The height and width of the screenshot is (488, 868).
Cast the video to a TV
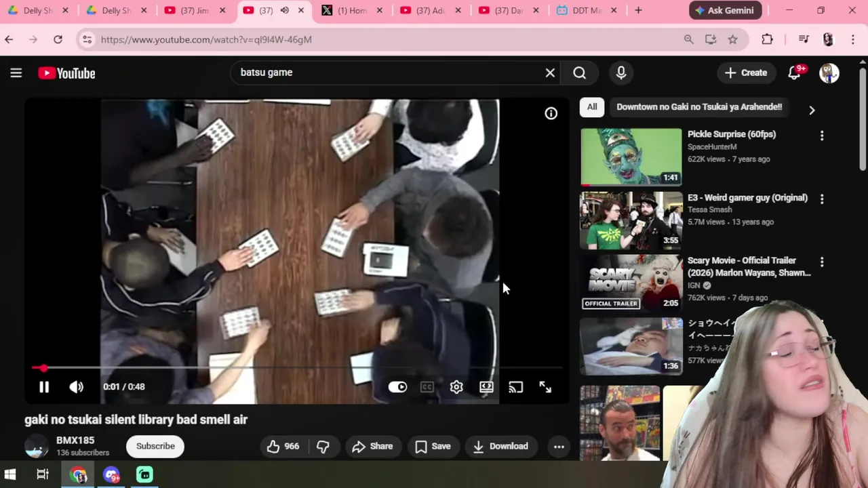coord(515,387)
